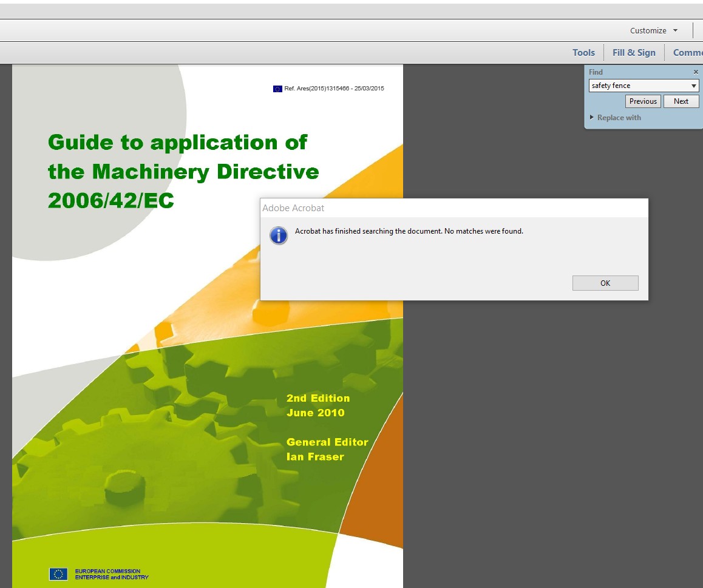Viewport: 703px width, 588px height.
Task: Click the Find field containing safety fence
Action: (637, 86)
